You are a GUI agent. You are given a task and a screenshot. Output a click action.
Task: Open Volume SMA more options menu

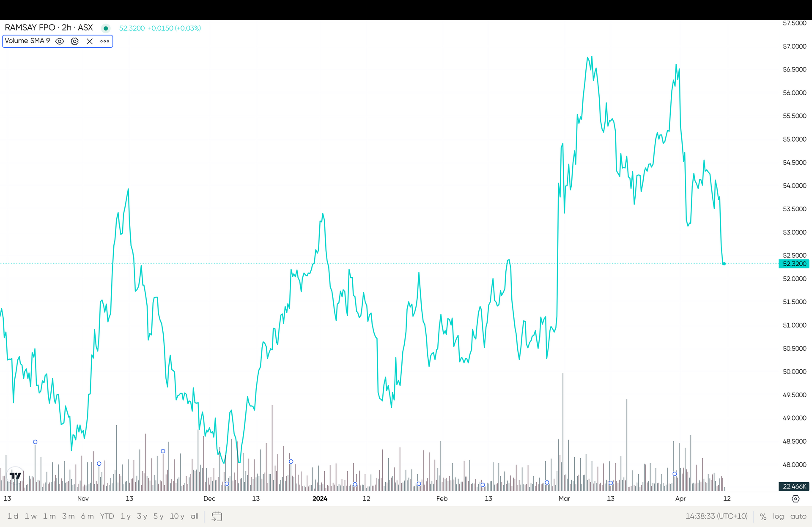104,41
